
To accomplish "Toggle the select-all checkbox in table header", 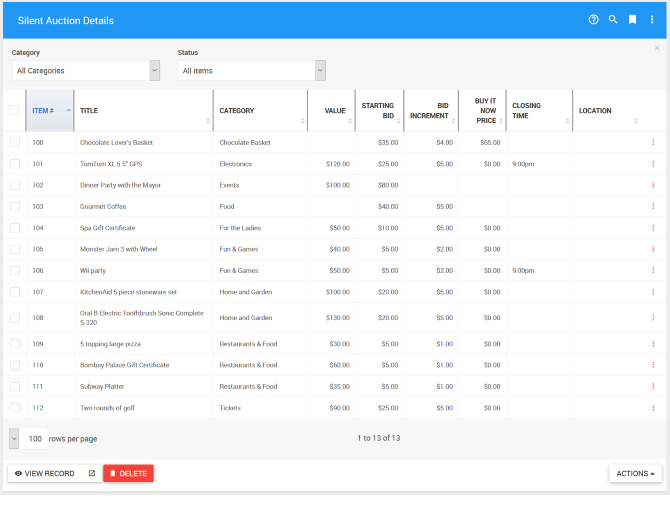I will pos(14,110).
